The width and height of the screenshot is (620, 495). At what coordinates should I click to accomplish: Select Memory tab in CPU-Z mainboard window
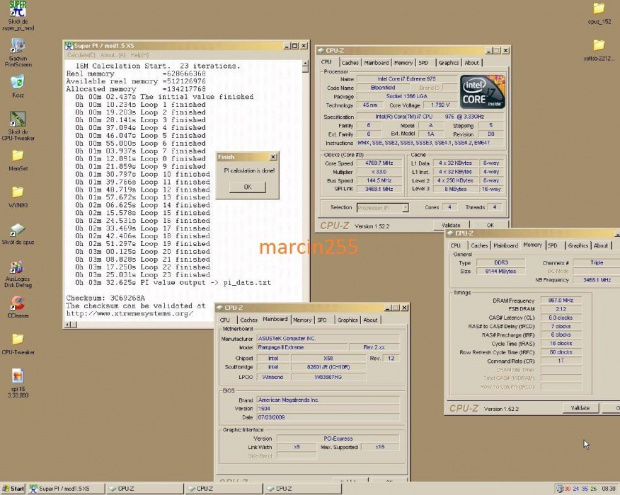(302, 320)
